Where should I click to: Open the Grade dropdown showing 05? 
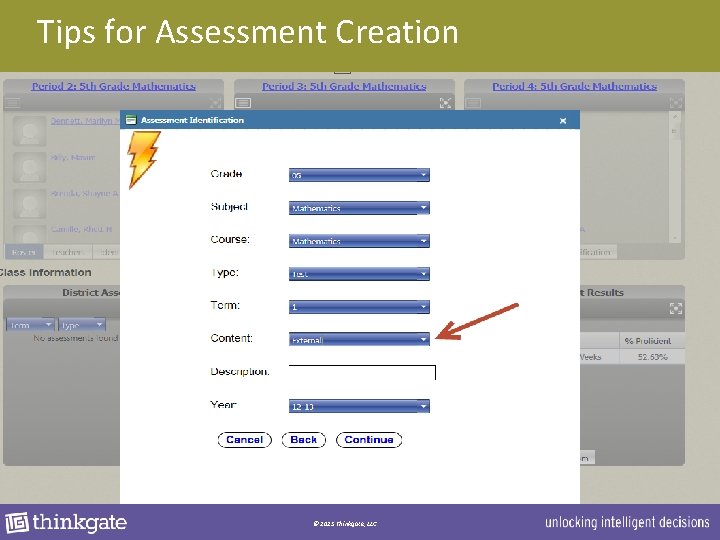(x=359, y=175)
